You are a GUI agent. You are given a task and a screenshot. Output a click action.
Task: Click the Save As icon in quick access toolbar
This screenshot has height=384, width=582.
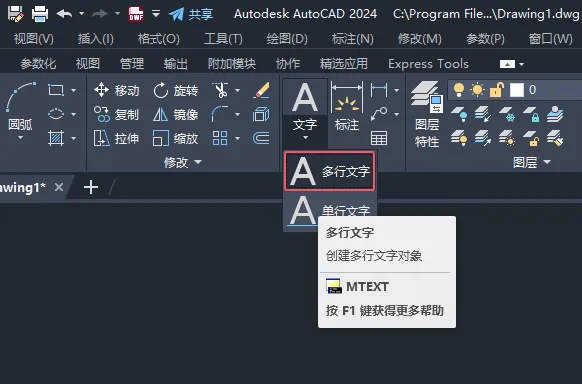(15, 14)
